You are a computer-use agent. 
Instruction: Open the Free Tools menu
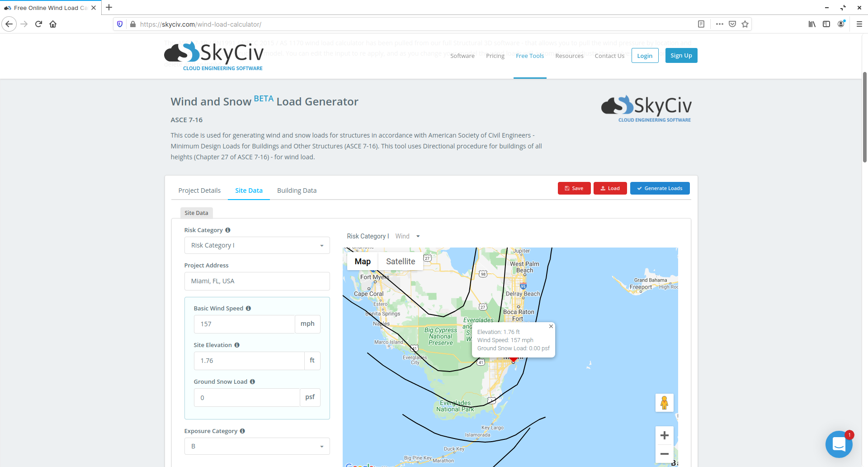(x=530, y=56)
